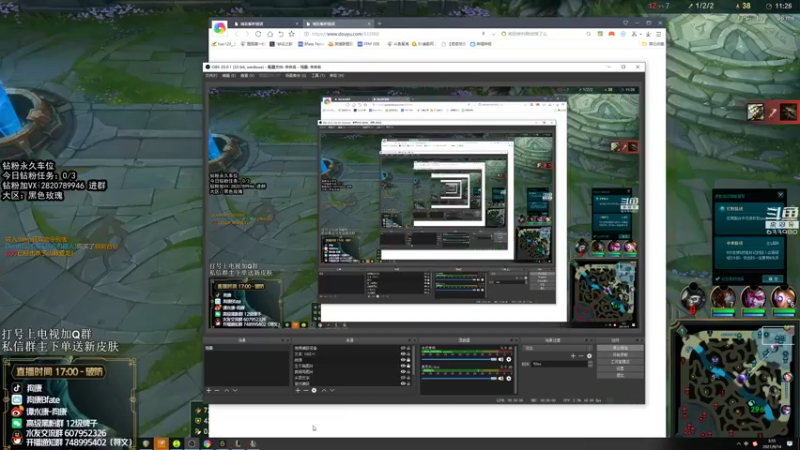Open OBS 工具(T) menu

pos(318,76)
